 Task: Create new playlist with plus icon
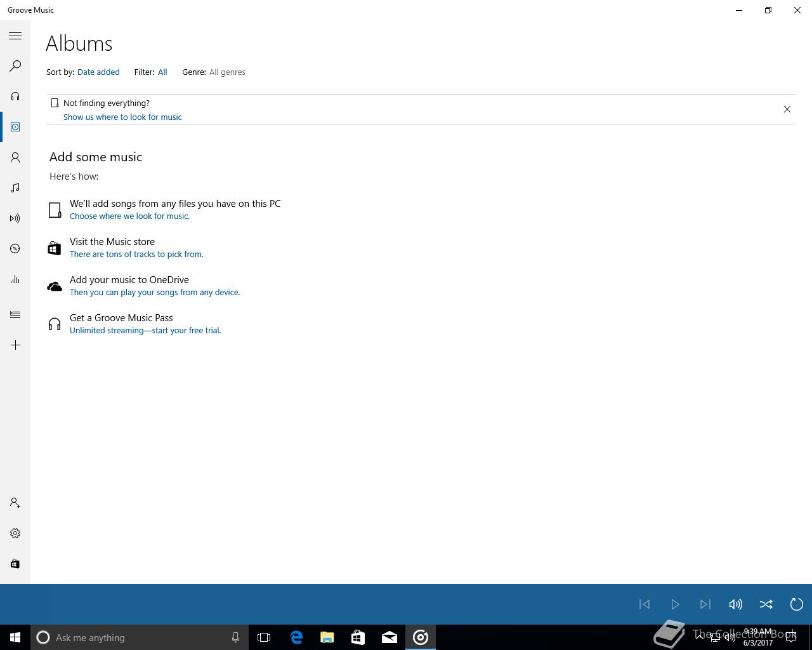click(15, 345)
